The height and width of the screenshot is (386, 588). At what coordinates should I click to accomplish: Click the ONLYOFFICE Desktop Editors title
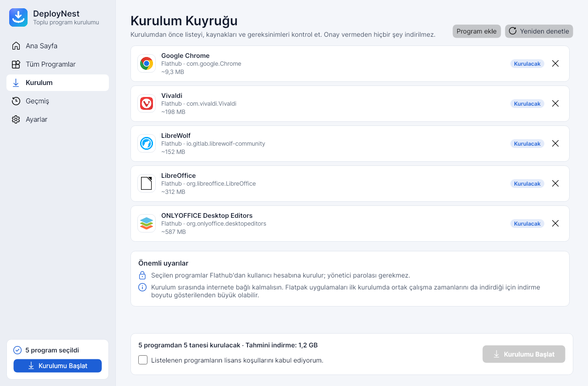pyautogui.click(x=207, y=216)
